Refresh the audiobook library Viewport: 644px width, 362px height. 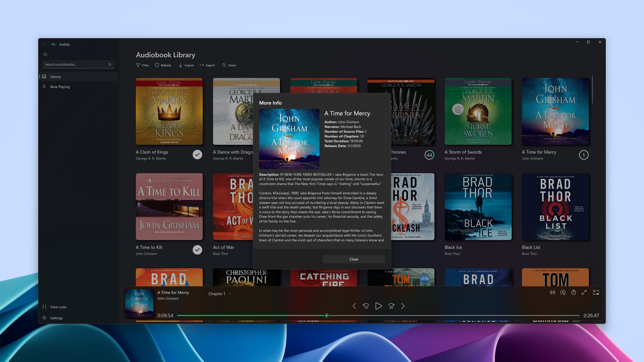163,65
